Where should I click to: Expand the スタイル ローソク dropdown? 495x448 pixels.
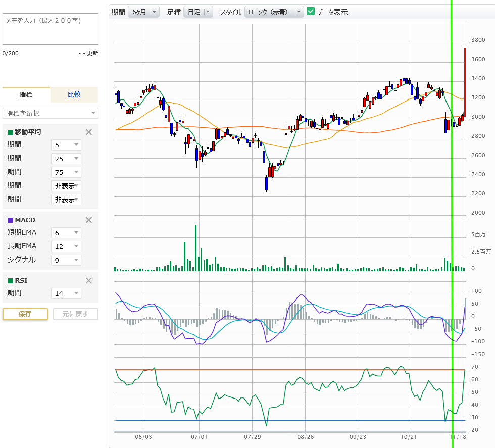tap(274, 12)
